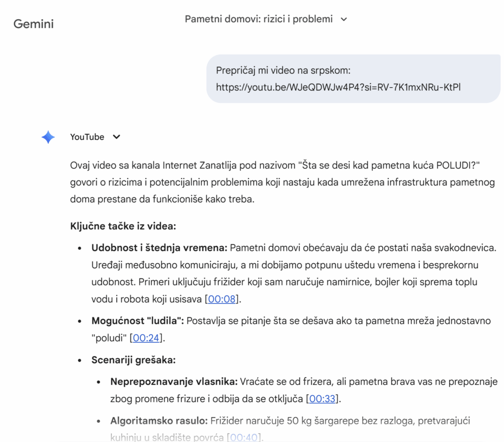Click the blue Gemini sparkle icon

(x=48, y=137)
